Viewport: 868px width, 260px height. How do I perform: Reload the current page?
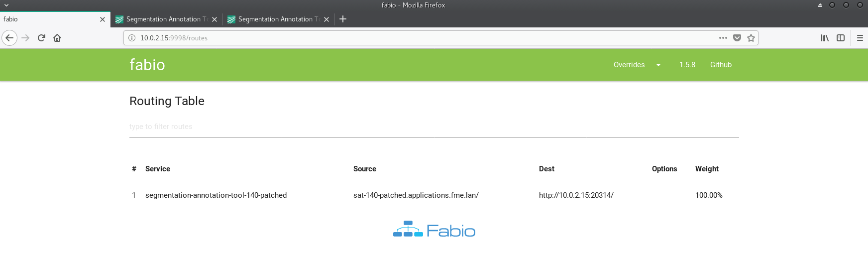click(x=42, y=38)
